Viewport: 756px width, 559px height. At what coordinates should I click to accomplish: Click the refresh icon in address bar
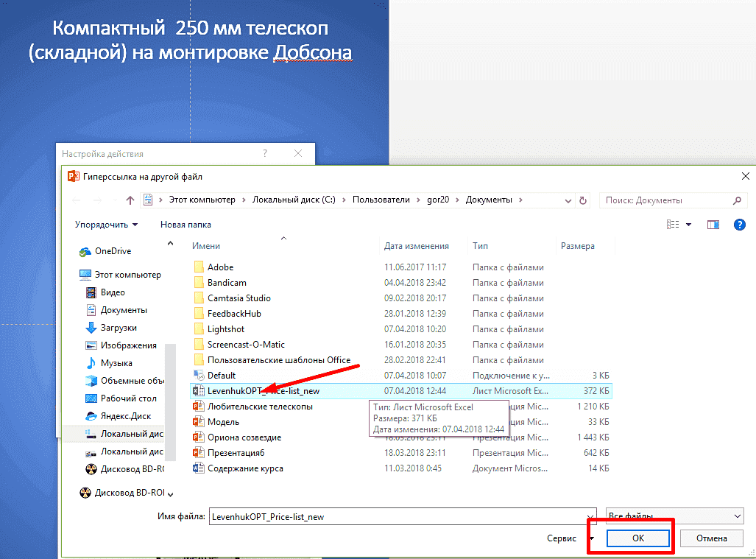coord(584,200)
